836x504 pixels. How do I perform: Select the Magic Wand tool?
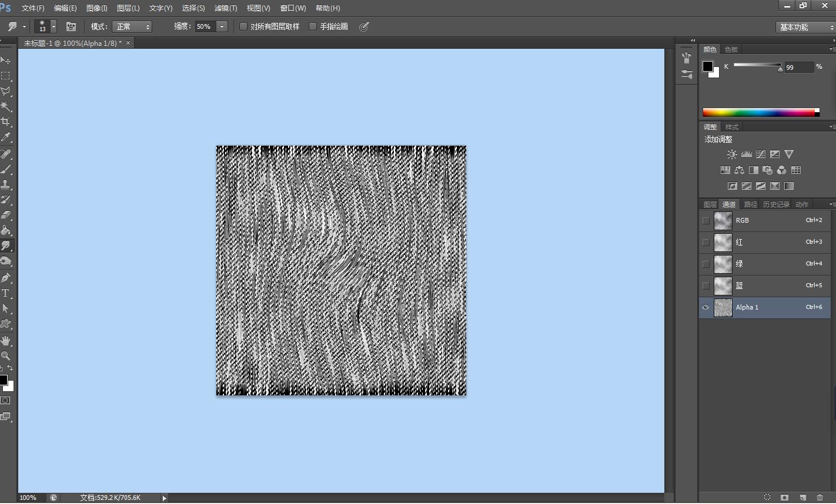(x=6, y=106)
